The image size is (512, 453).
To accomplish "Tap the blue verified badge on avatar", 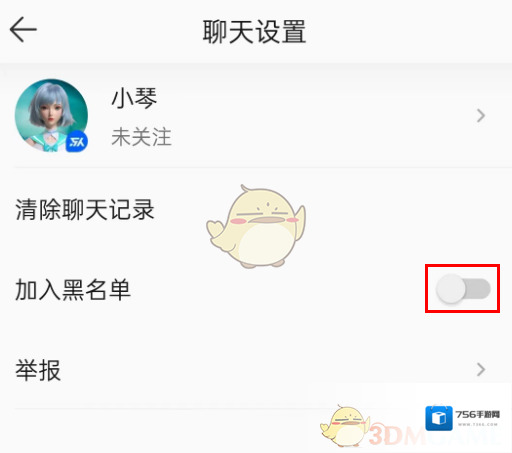I will 77,142.
